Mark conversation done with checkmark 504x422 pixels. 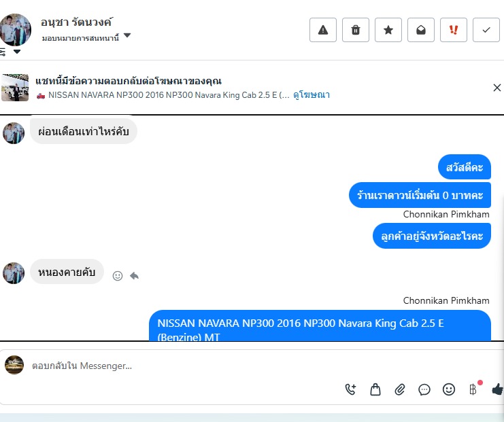[x=486, y=30]
